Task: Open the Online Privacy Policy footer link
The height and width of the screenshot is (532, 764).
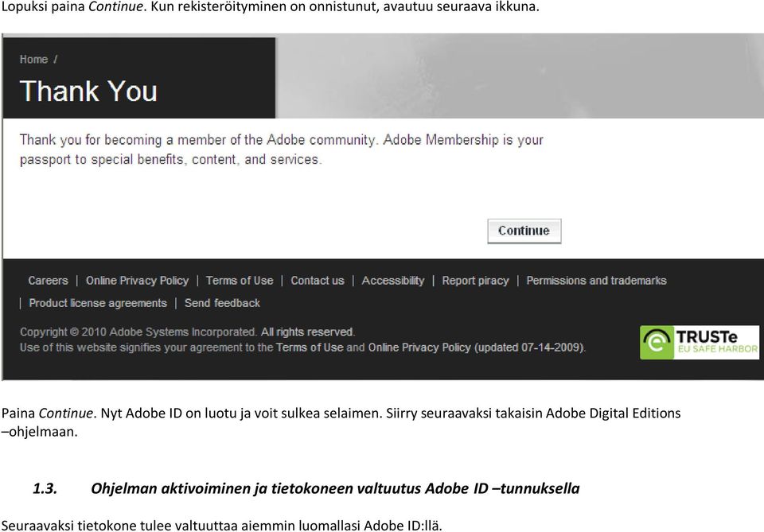Action: pos(138,281)
